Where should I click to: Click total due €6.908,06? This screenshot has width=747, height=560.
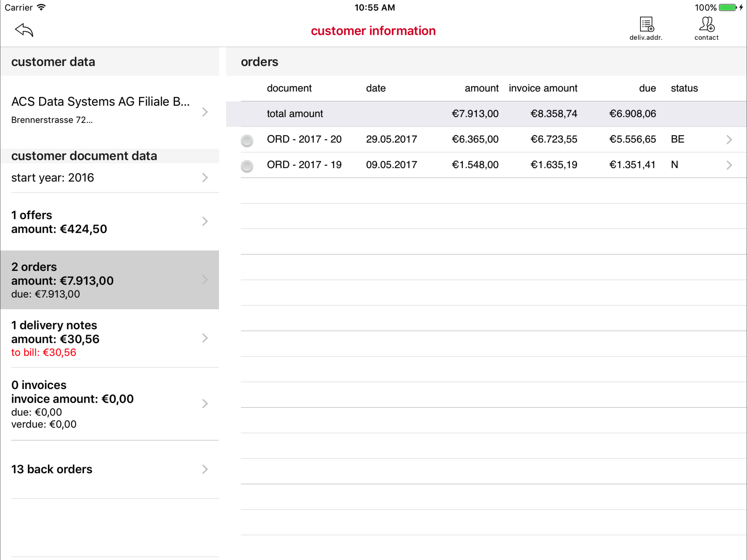click(x=632, y=114)
